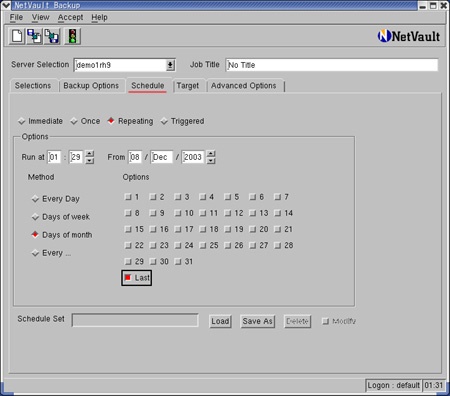Open the File menu
450x396 pixels.
tap(16, 17)
